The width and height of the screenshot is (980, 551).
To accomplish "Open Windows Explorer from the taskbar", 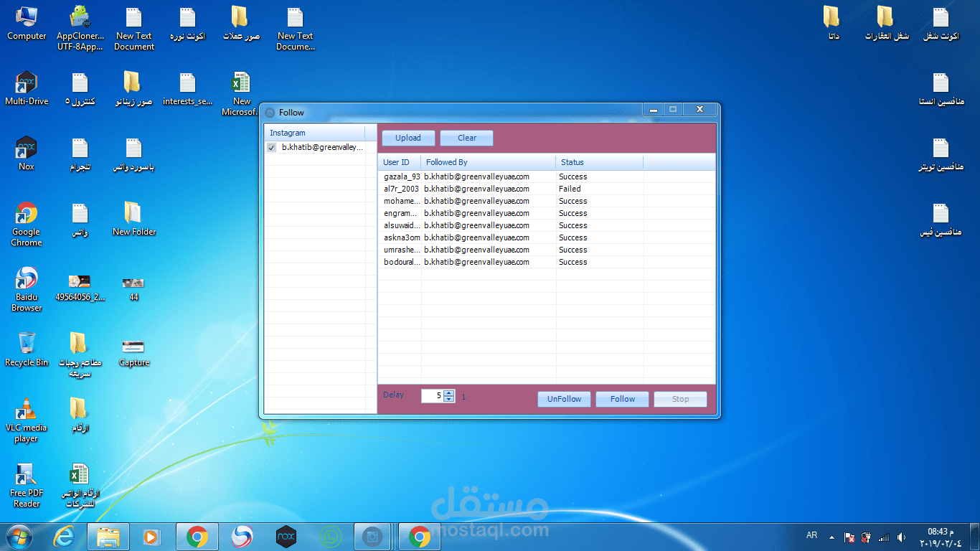I will [x=108, y=537].
